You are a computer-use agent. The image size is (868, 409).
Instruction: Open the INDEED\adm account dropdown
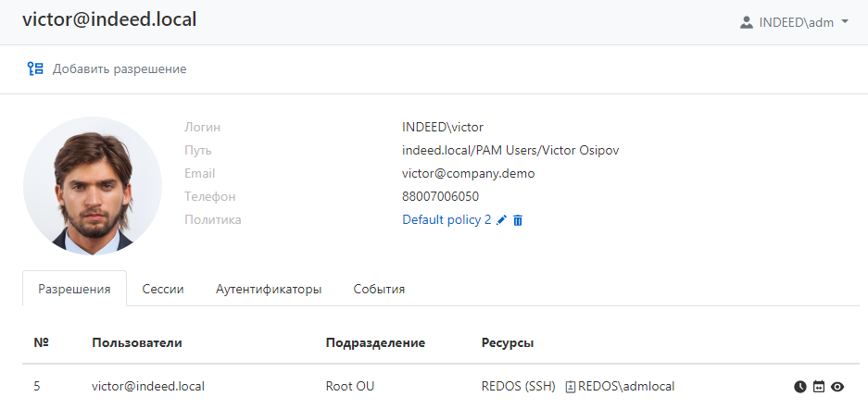pos(795,22)
